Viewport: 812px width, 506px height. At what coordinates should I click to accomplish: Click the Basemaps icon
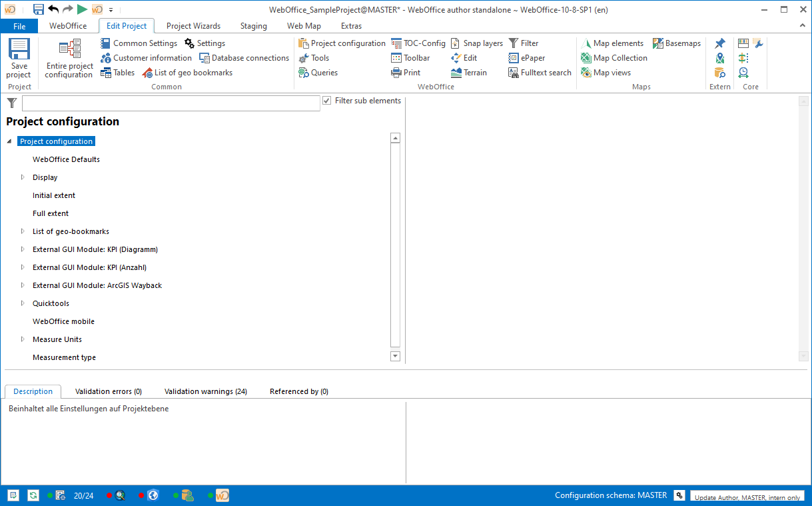(x=676, y=43)
